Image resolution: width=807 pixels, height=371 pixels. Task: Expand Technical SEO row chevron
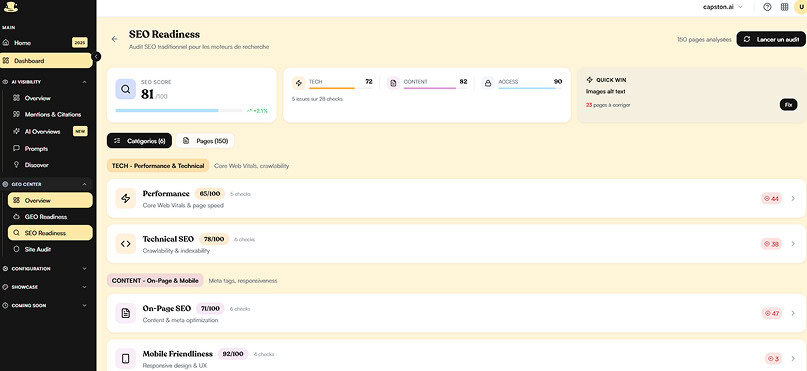793,244
